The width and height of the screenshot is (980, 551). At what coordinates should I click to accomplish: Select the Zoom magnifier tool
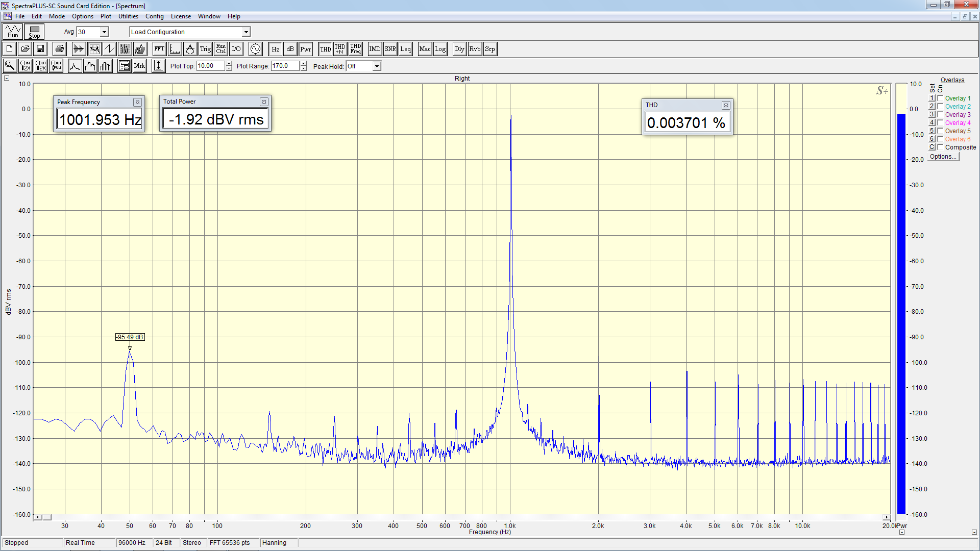point(10,66)
